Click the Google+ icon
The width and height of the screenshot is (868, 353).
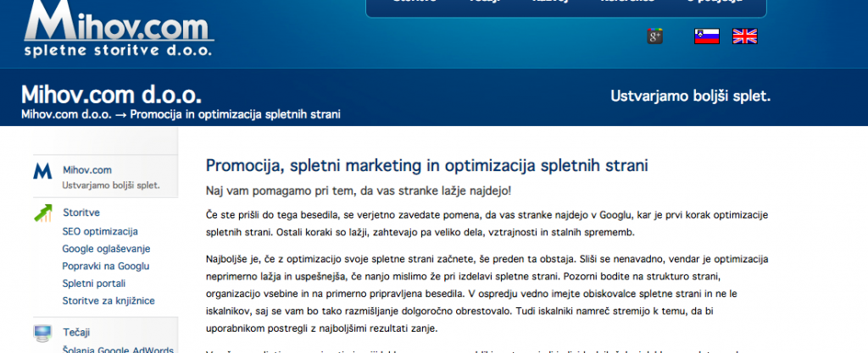click(654, 36)
